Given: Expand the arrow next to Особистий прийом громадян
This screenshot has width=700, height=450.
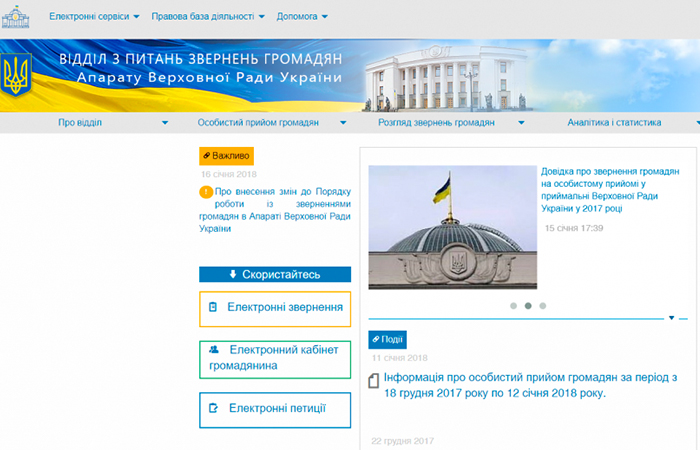Looking at the screenshot, I should point(343,123).
